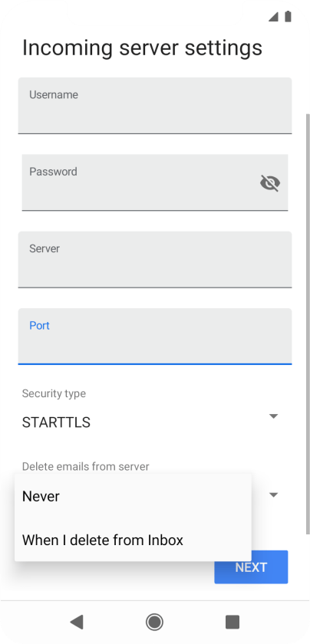The width and height of the screenshot is (310, 644).
Task: Open the STARTTLS security type selector
Action: coord(151,422)
